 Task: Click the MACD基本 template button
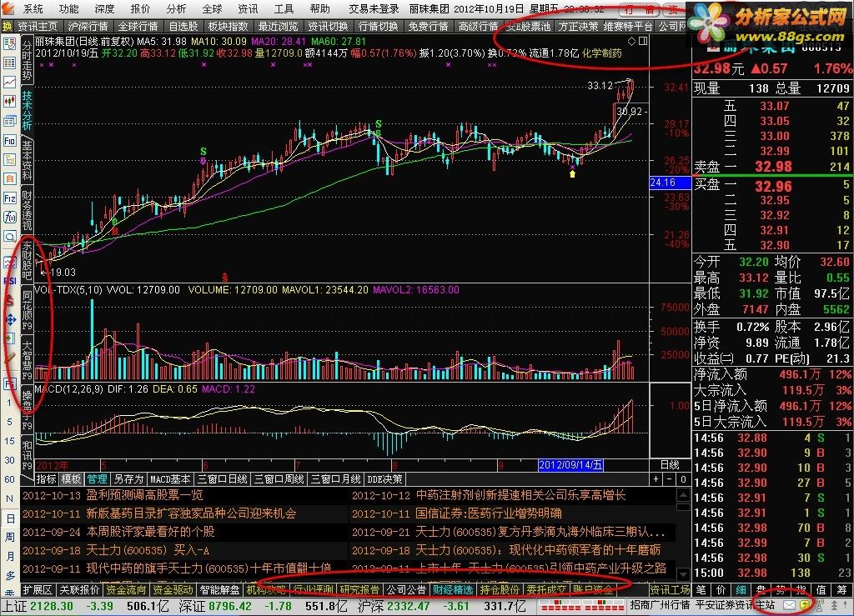pos(170,478)
